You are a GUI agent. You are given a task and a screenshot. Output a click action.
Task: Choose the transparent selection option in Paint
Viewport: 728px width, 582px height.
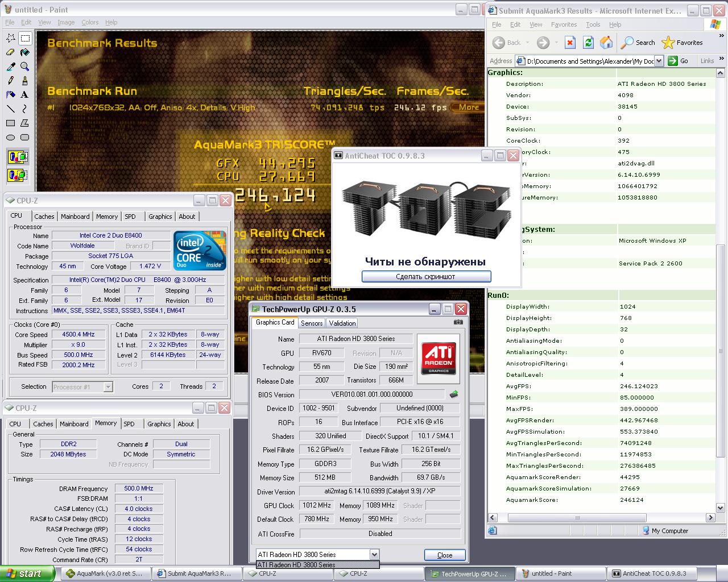[18, 174]
